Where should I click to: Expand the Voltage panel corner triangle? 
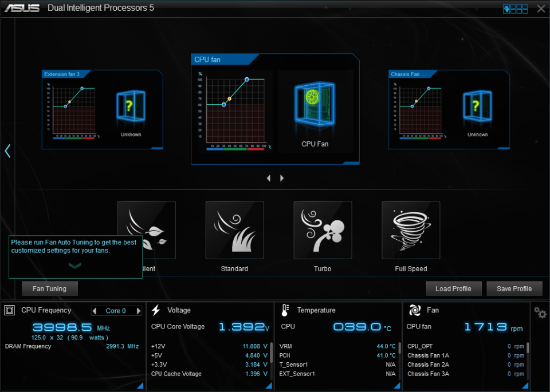coord(269,385)
